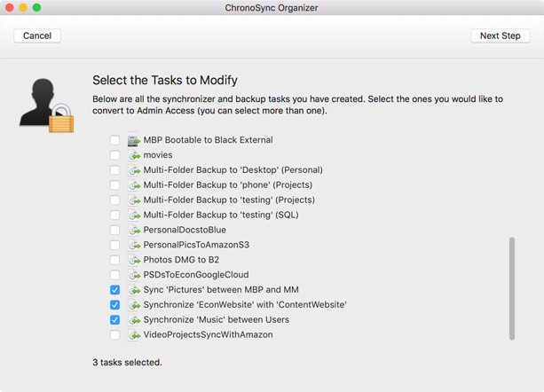Click the Next Step button
This screenshot has width=544, height=392.
[500, 35]
